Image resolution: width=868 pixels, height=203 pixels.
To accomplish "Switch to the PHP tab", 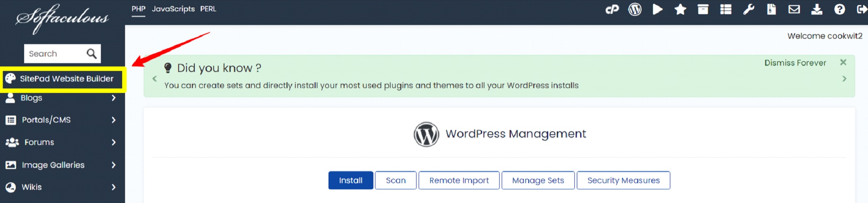I will point(139,9).
